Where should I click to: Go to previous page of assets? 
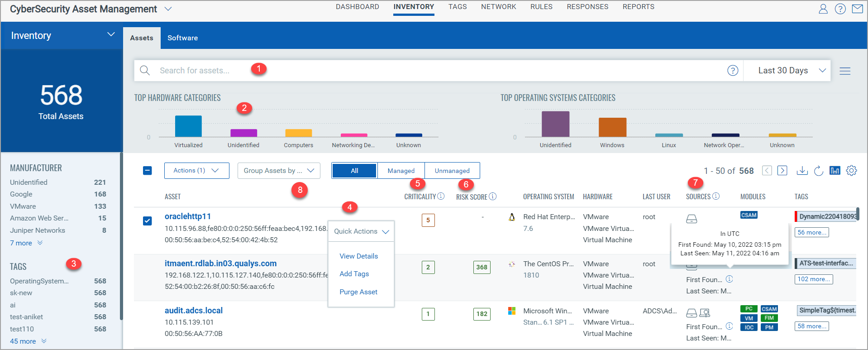tap(767, 171)
